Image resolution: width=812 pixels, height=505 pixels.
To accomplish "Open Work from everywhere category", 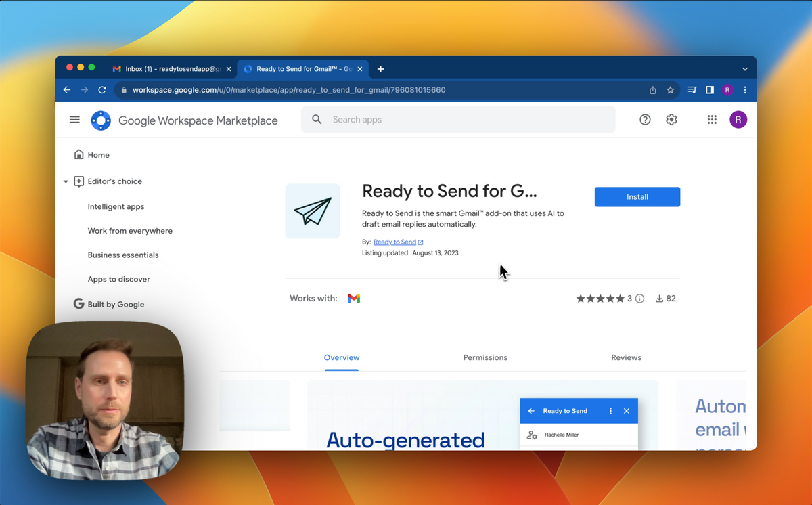I will coord(130,231).
